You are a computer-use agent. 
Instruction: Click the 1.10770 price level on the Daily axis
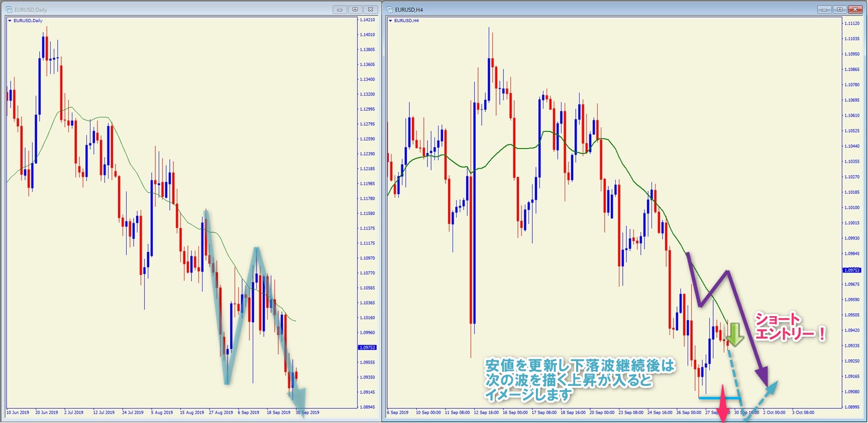click(367, 273)
